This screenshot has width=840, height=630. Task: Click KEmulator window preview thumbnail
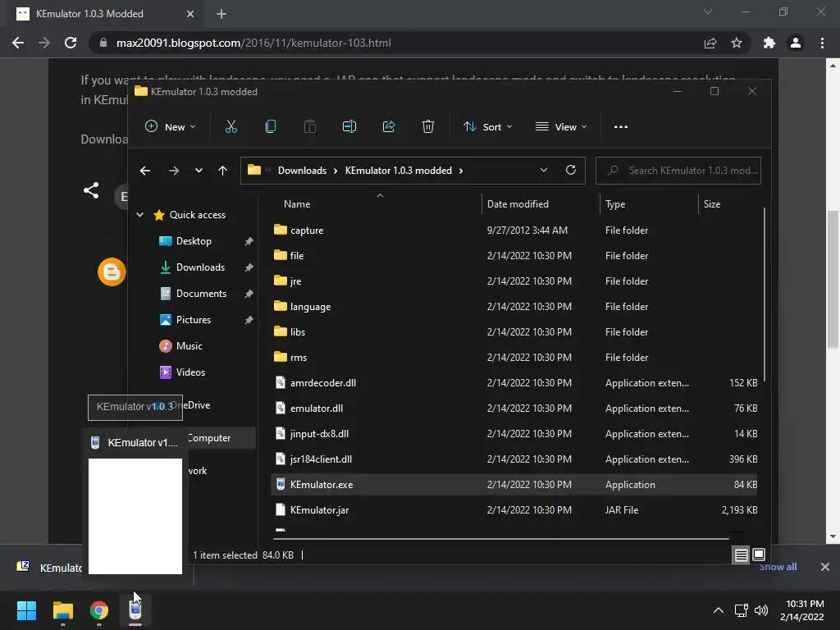(x=135, y=516)
